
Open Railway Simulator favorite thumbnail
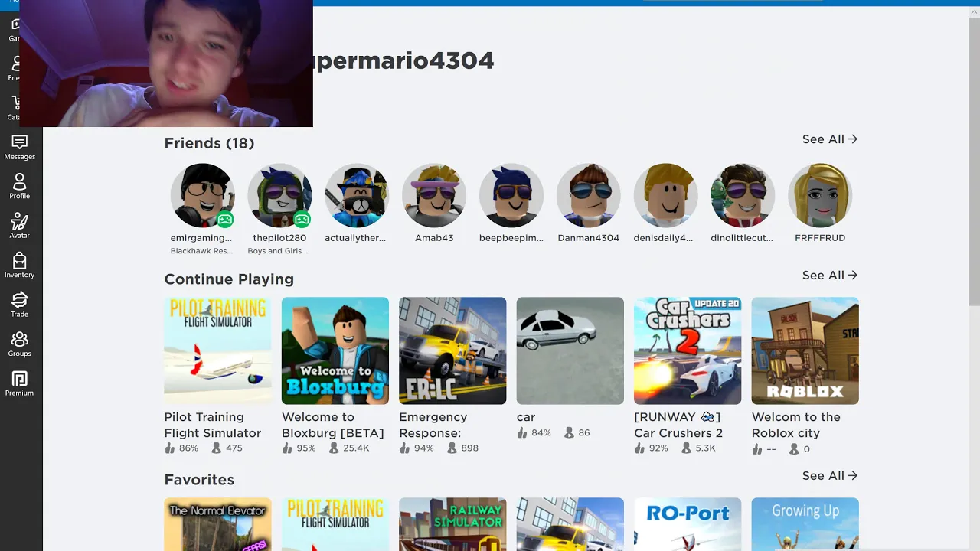(x=452, y=524)
